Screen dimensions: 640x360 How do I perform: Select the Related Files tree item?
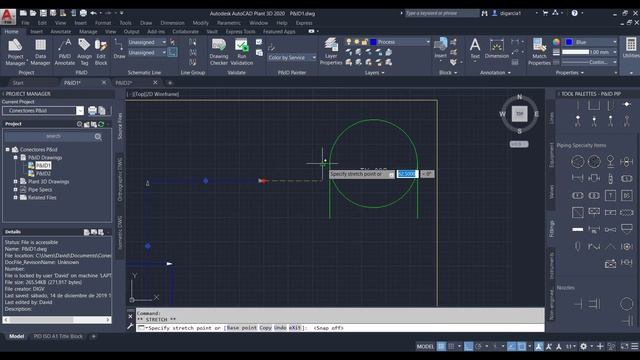click(42, 198)
